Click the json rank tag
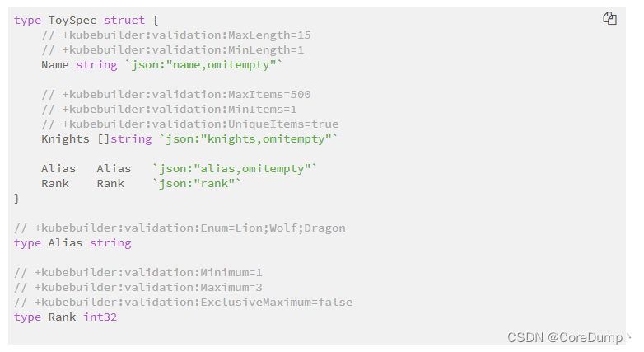This screenshot has height=352, width=644. pyautogui.click(x=196, y=183)
